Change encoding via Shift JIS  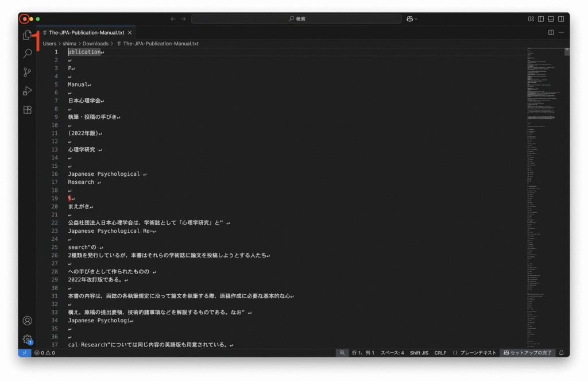click(419, 353)
